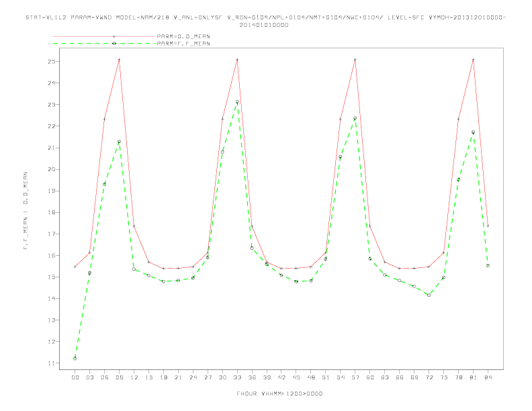Image resolution: width=532 pixels, height=411 pixels.
Task: Click green circle marker at hour 00
Action: pyautogui.click(x=75, y=359)
